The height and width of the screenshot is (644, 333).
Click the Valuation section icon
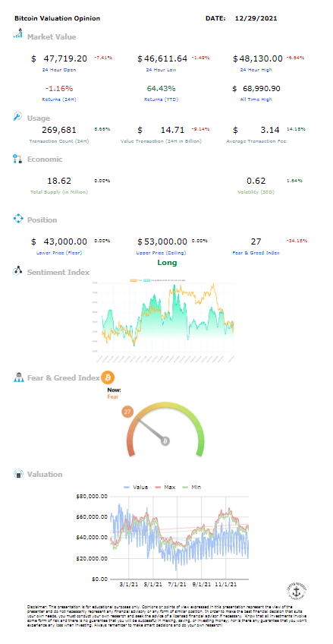18,474
